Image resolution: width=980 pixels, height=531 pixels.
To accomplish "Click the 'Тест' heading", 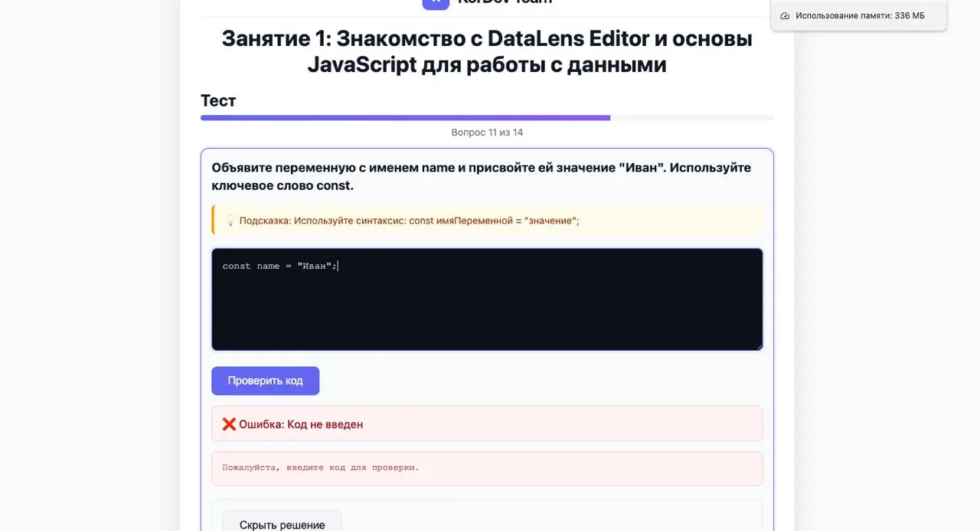I will (218, 100).
